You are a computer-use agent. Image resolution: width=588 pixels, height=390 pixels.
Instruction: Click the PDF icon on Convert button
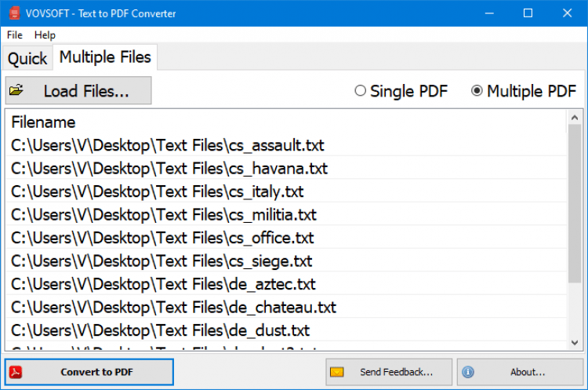[16, 372]
